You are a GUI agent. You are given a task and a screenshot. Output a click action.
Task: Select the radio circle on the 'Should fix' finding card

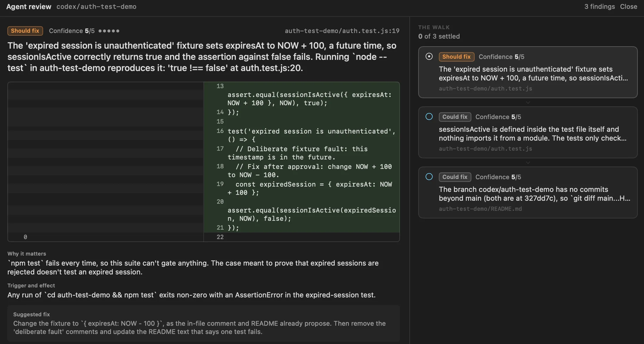click(429, 56)
